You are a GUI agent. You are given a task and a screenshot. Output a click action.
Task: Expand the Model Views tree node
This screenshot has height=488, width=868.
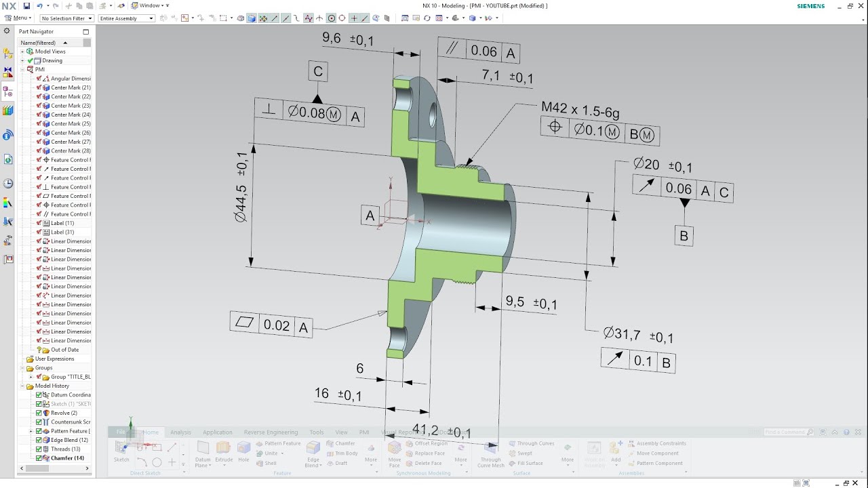22,52
